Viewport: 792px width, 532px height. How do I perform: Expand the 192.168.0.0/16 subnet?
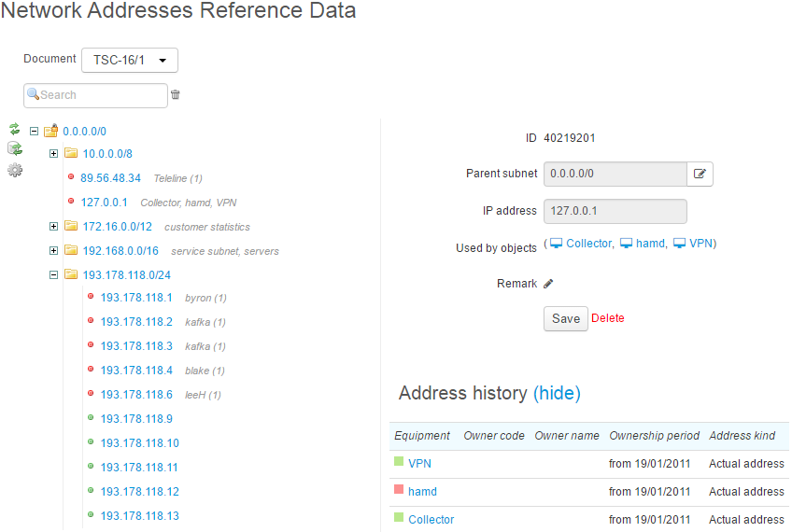[53, 251]
